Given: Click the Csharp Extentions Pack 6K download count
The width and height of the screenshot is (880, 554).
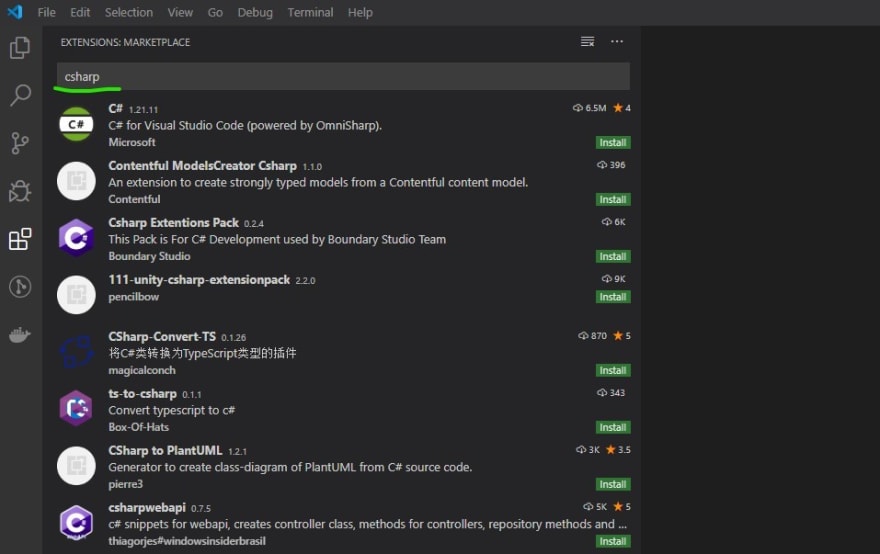Looking at the screenshot, I should pyautogui.click(x=613, y=222).
